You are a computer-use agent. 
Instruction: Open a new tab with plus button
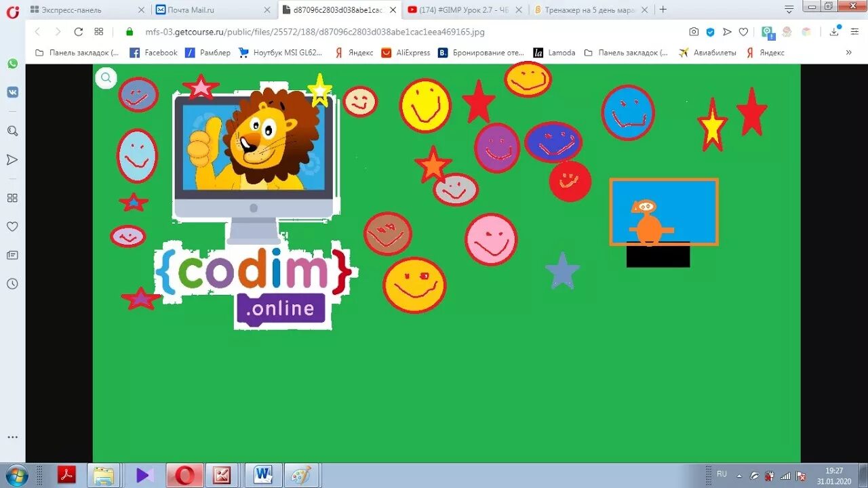coord(663,9)
